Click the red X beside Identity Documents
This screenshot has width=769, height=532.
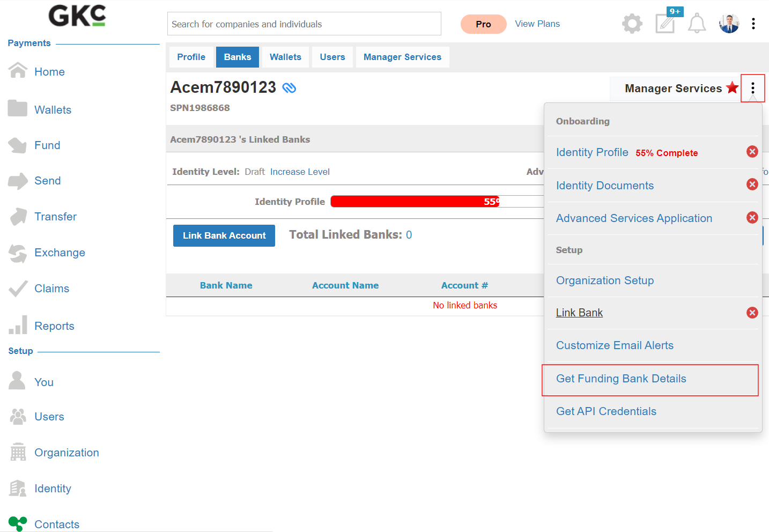[x=752, y=184]
